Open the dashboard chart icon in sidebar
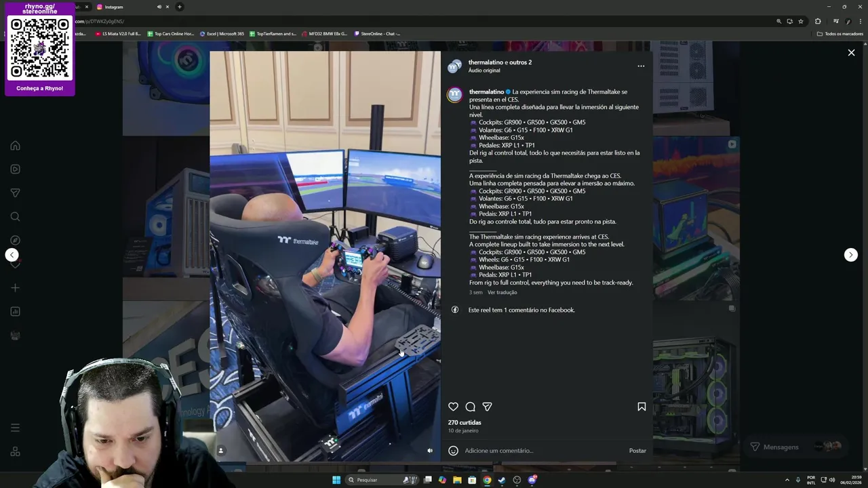Screen dimensions: 868x488 click(x=15, y=312)
